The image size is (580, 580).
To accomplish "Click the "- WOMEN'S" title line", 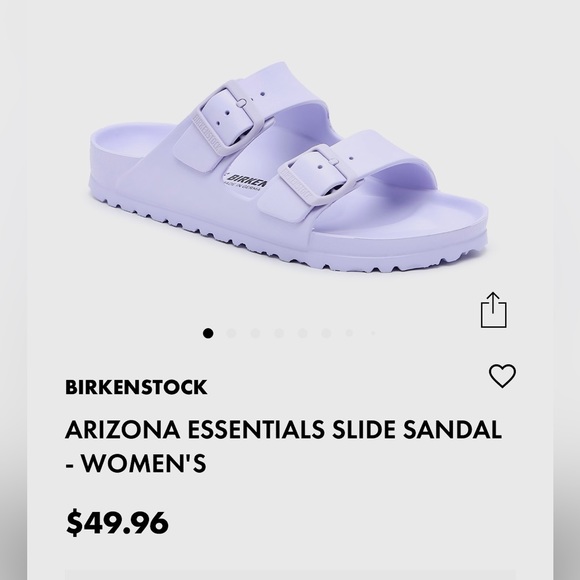I will [136, 463].
